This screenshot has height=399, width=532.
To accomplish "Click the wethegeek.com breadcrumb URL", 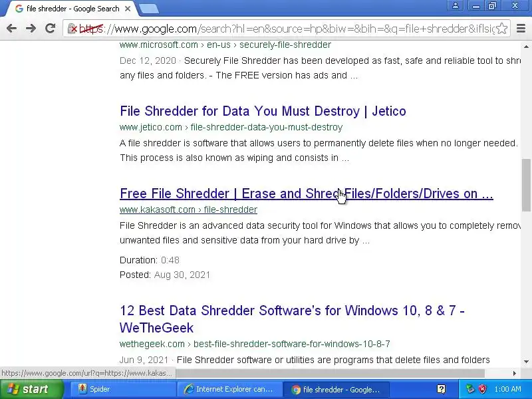I will tap(255, 344).
